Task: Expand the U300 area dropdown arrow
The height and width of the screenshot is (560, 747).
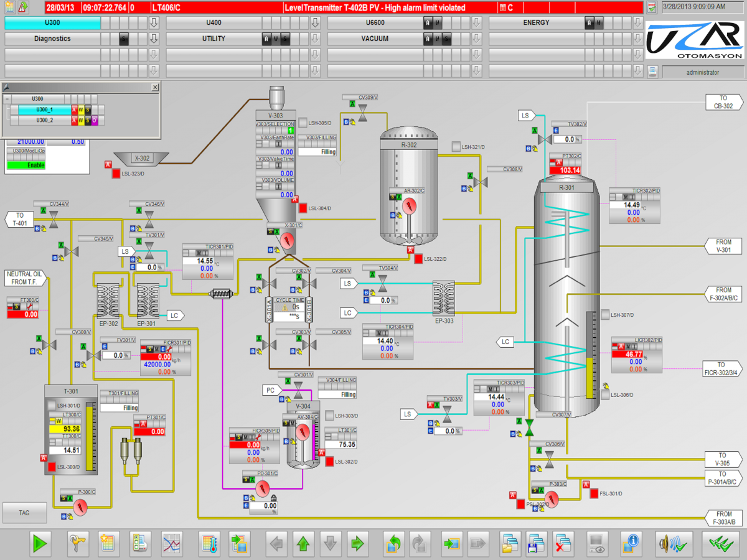Action: 154,23
